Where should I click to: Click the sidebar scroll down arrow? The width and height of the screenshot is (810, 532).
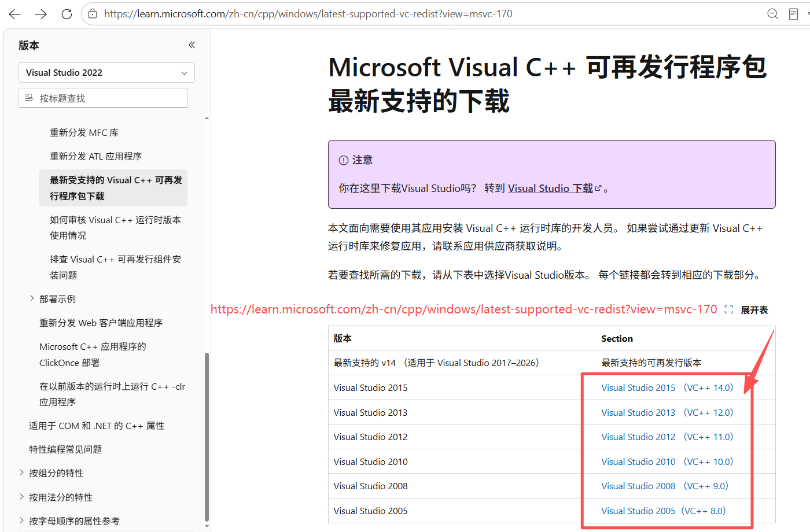tap(207, 527)
